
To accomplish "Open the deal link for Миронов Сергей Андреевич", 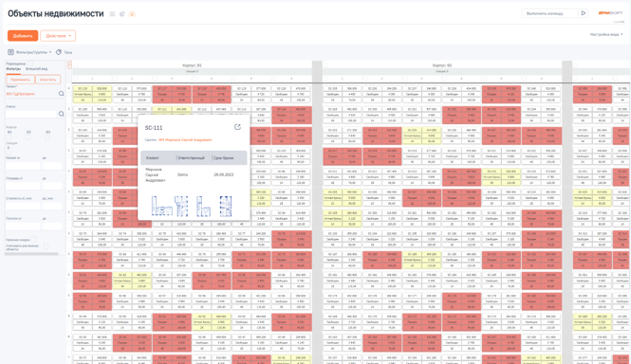I will 185,140.
